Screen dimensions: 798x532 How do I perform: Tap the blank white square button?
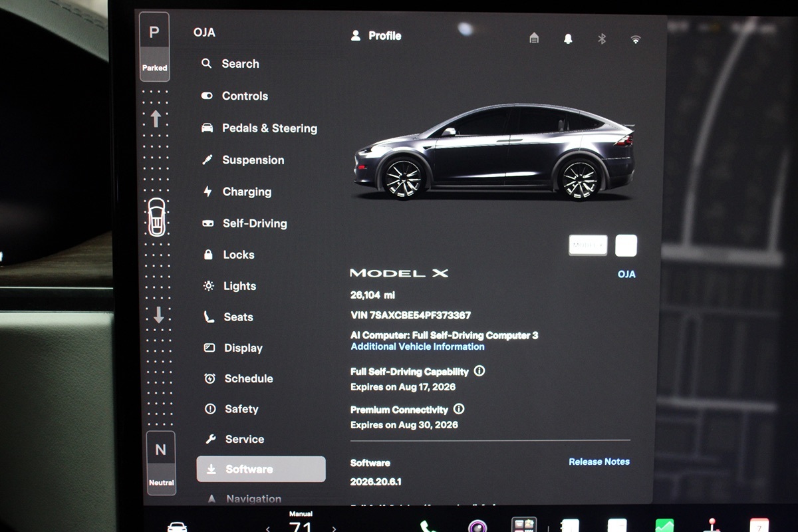(626, 245)
